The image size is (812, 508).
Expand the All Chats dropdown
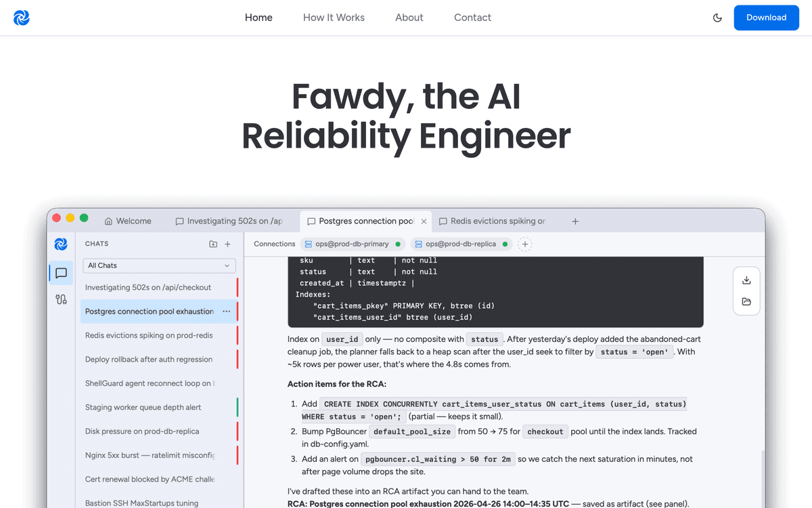pyautogui.click(x=160, y=266)
